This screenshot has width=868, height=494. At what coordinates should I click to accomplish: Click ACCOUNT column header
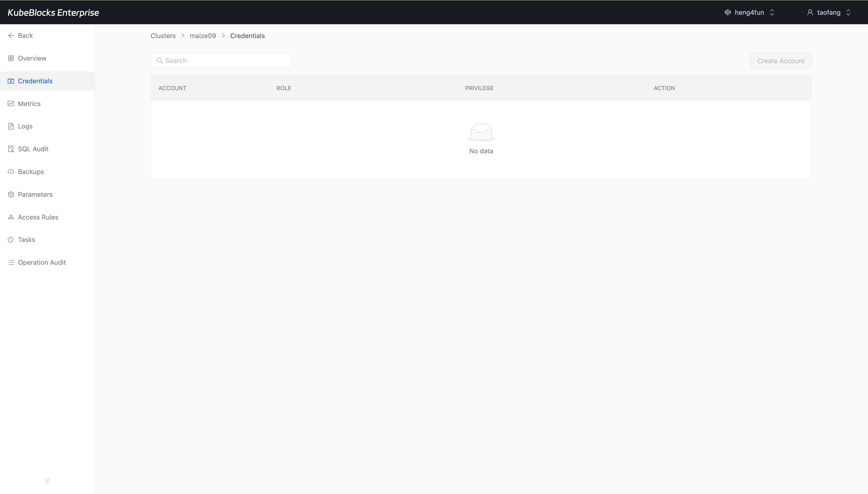point(172,88)
